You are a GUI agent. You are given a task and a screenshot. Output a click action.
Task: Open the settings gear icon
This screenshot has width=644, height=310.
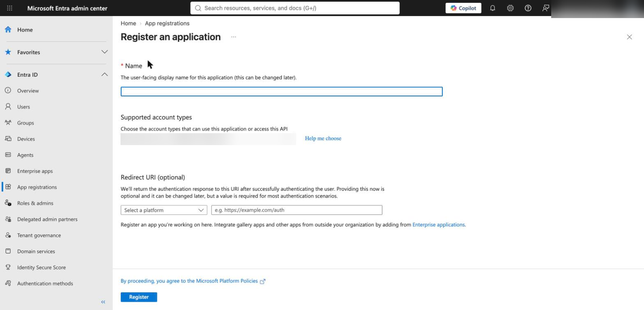[510, 8]
